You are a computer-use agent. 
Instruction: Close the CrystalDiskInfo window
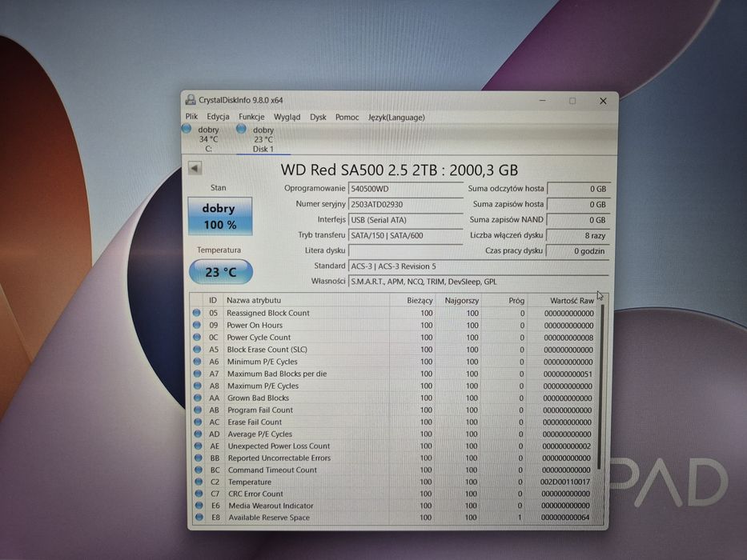coord(603,101)
